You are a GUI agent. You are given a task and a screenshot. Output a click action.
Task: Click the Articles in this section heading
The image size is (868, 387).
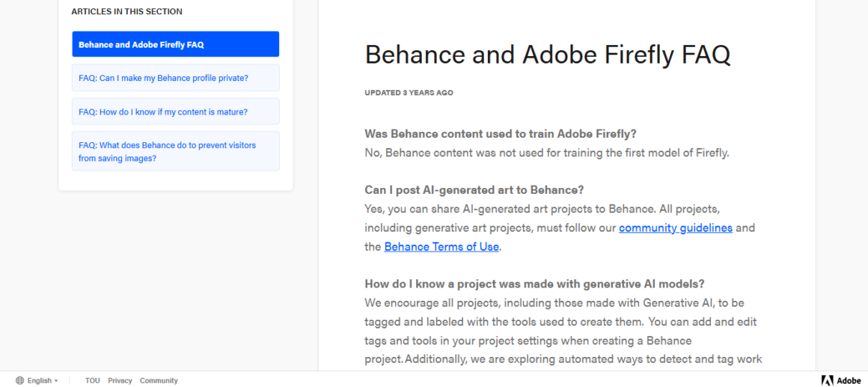(126, 11)
